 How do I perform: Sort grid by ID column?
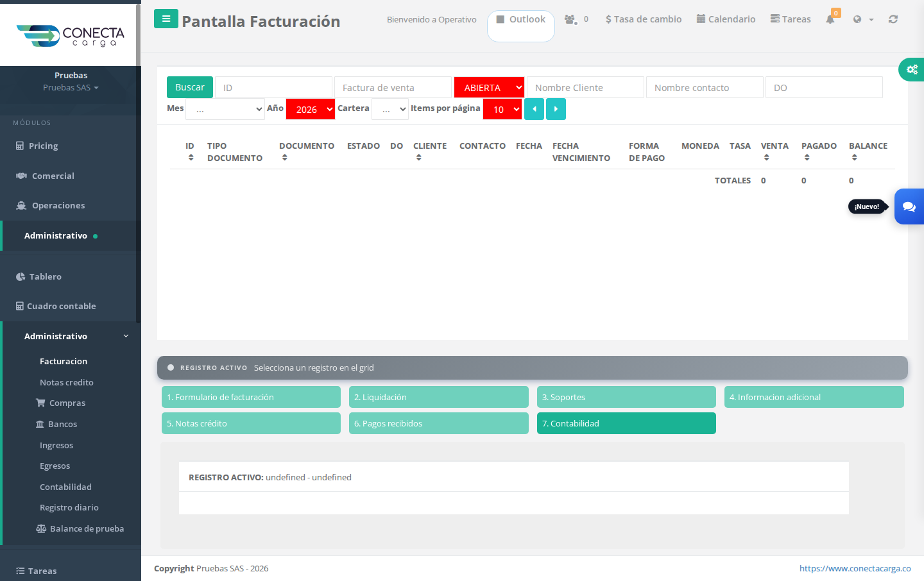click(x=191, y=157)
